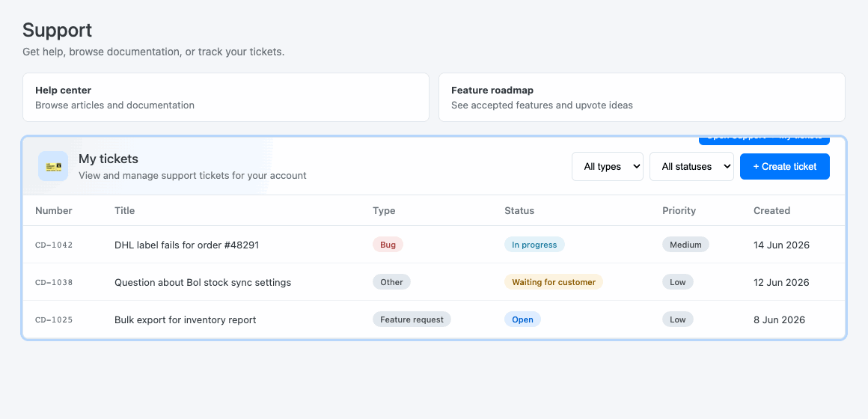Click the Support page heading
This screenshot has height=419, width=868.
(57, 31)
